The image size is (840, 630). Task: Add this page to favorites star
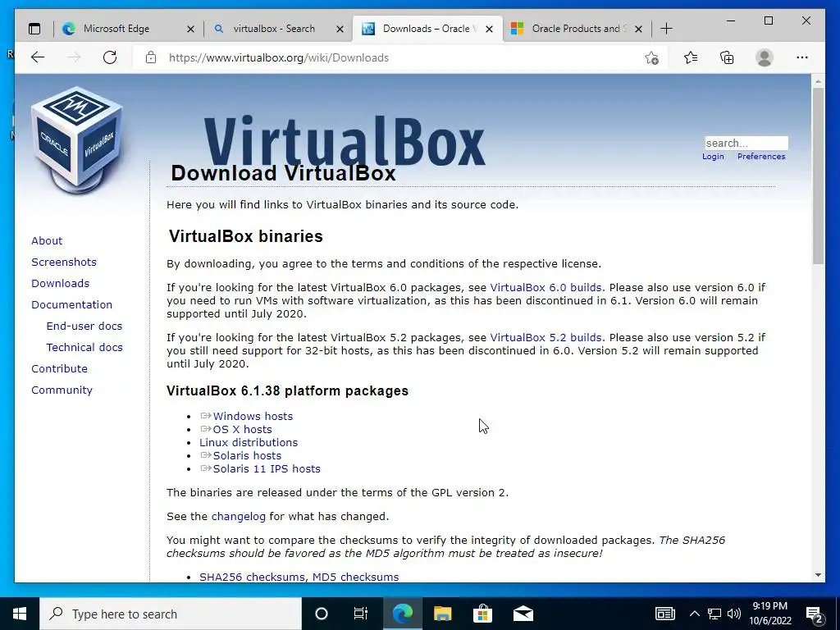[x=651, y=58]
